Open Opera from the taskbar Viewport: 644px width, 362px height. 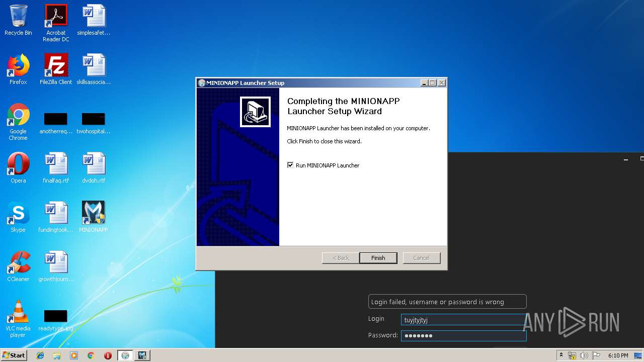click(x=108, y=355)
